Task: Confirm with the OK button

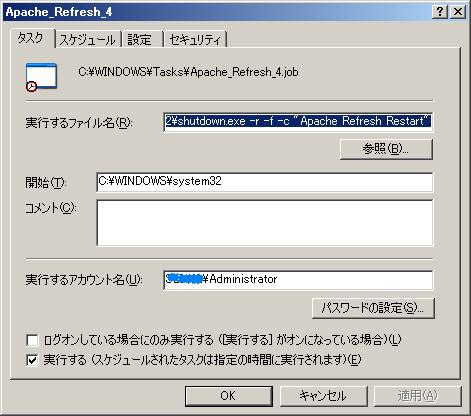Action: (x=229, y=396)
